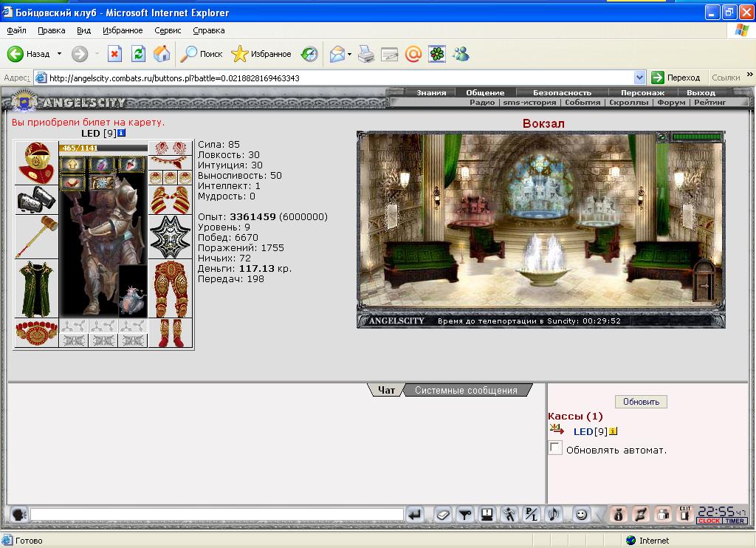Click the purple crystal effect icon
This screenshot has width=756, height=548.
[102, 165]
